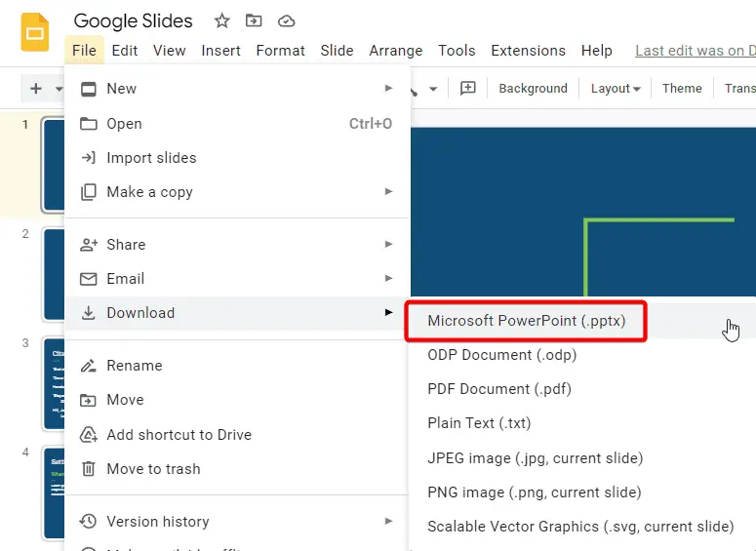This screenshot has width=756, height=551.
Task: Open the Slide menu
Action: (337, 50)
